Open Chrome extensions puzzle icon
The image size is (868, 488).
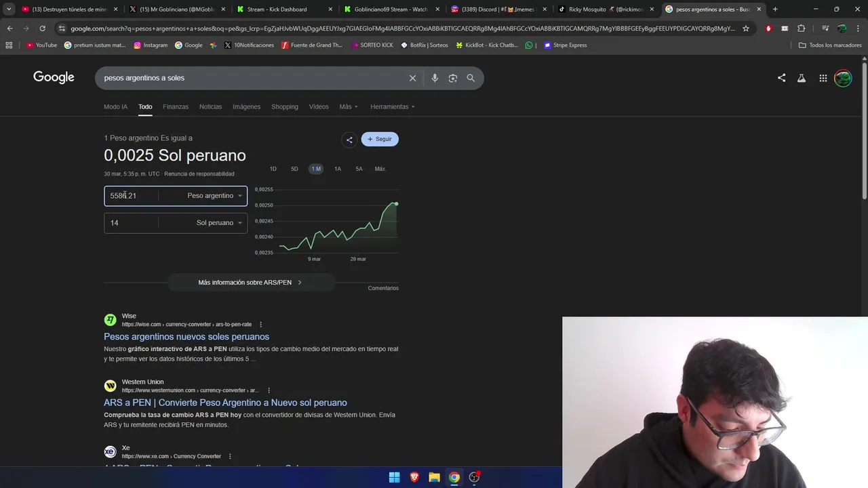(x=802, y=28)
